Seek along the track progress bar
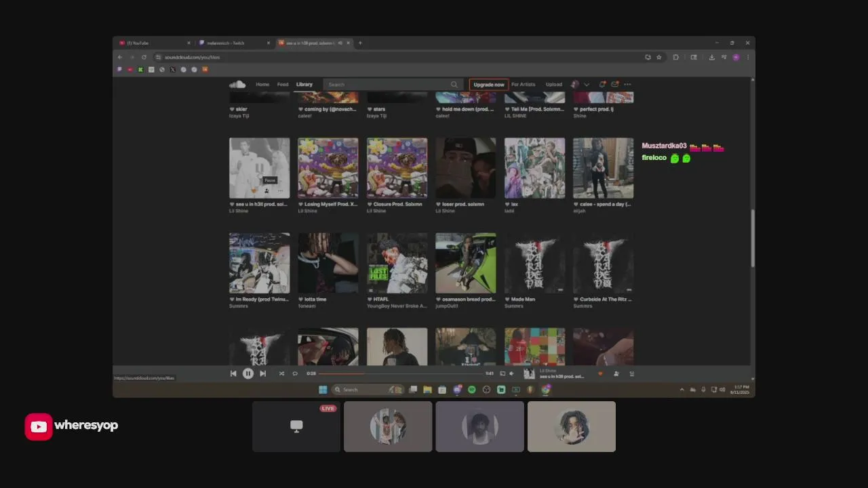The height and width of the screenshot is (488, 868). coord(401,373)
